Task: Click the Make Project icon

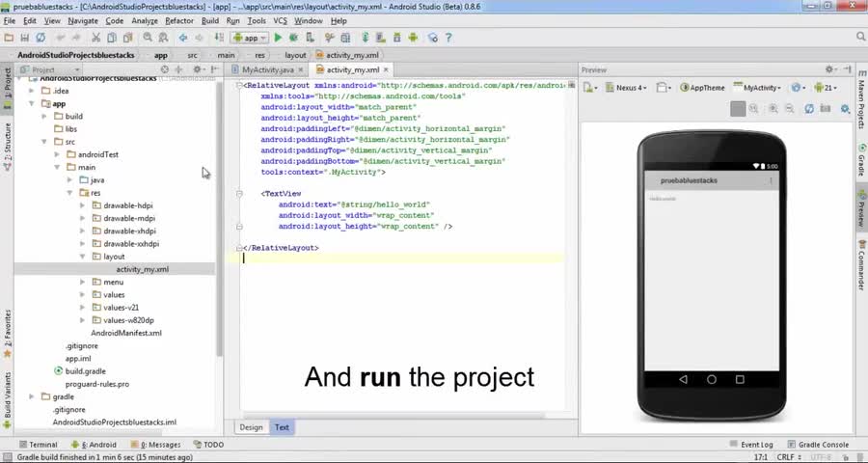Action: 219,38
